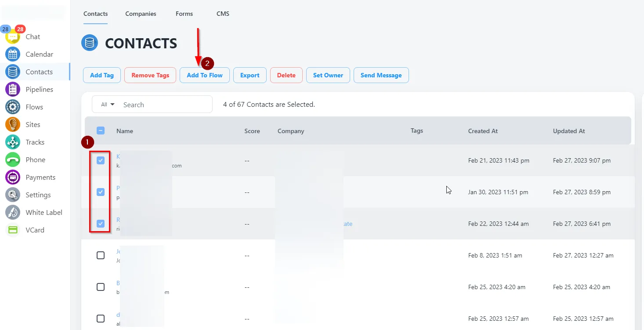Click the Add Tag button
The width and height of the screenshot is (644, 330).
pyautogui.click(x=102, y=75)
